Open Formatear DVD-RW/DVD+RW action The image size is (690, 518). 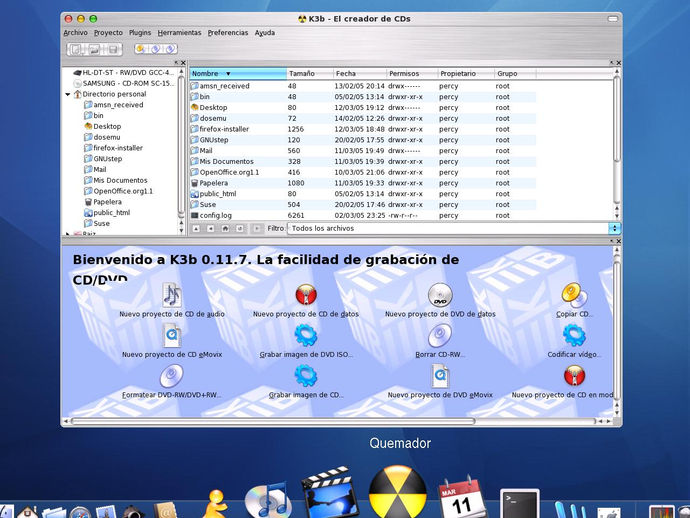click(x=172, y=382)
